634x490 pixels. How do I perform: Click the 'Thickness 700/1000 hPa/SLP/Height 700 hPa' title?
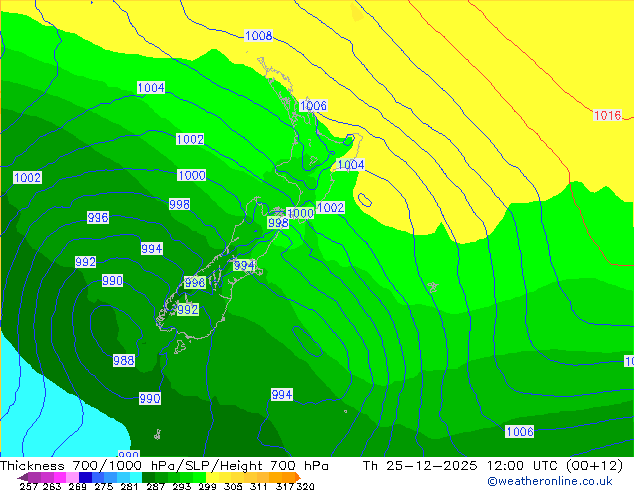[x=164, y=466]
